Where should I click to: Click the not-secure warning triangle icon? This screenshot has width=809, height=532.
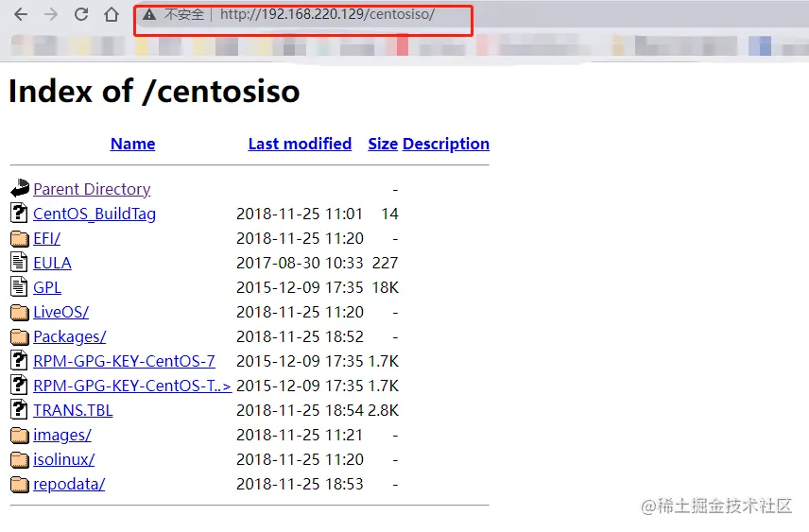(x=149, y=14)
